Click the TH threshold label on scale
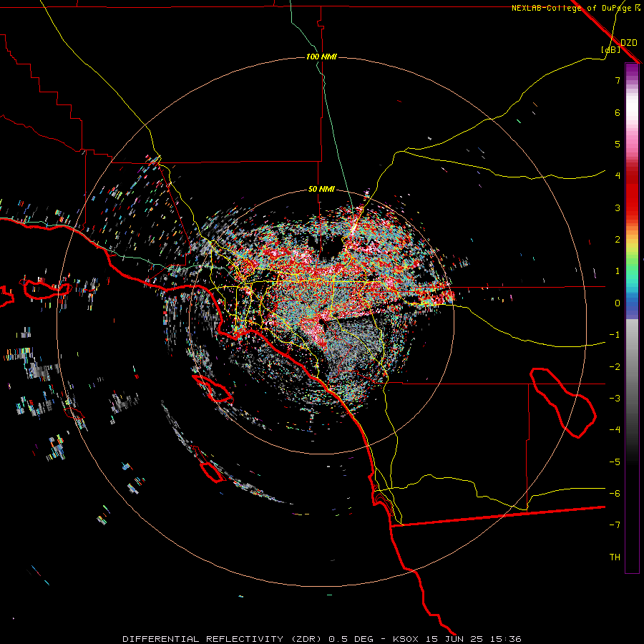Viewport: 644px width, 644px height. point(615,557)
